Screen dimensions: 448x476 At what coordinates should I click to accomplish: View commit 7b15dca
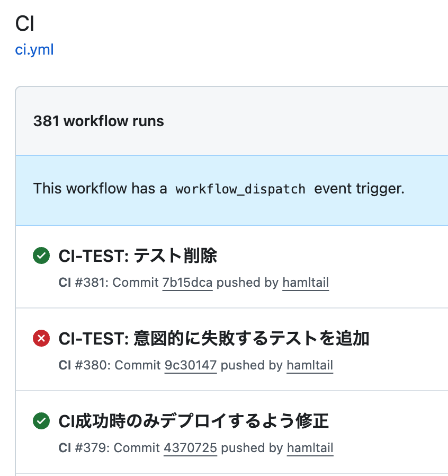coord(187,283)
